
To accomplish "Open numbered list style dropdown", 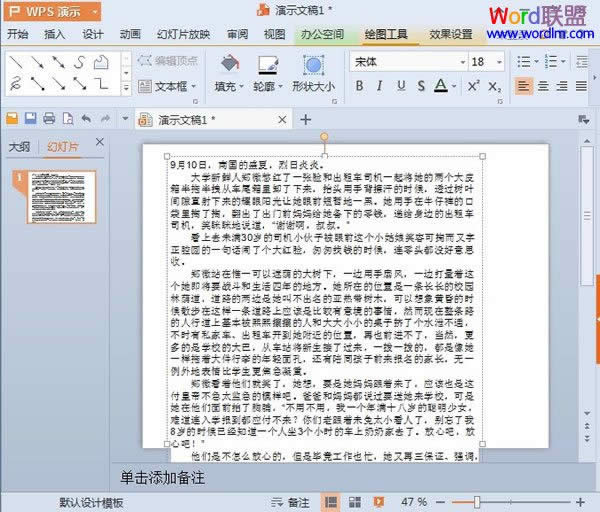I will click(x=563, y=62).
